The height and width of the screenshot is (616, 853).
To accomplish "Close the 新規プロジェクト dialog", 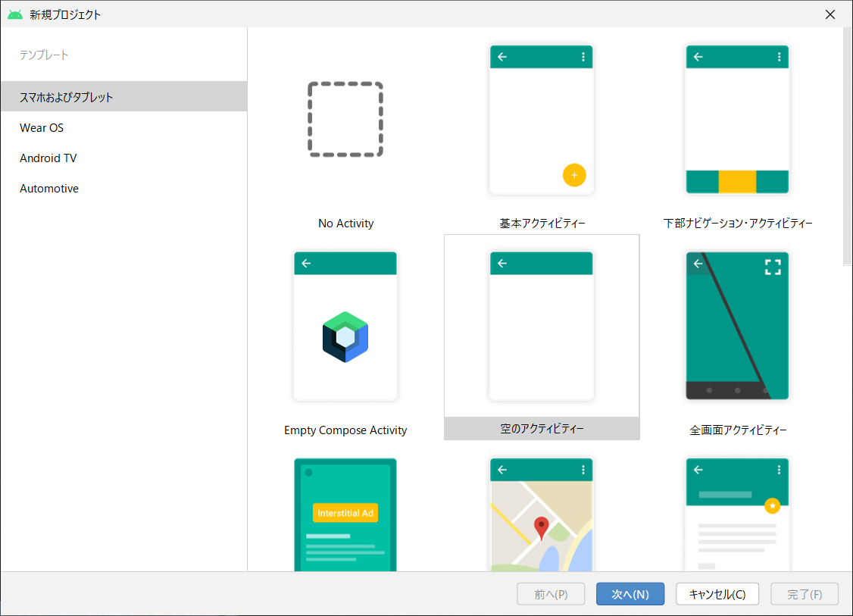I will [x=830, y=14].
